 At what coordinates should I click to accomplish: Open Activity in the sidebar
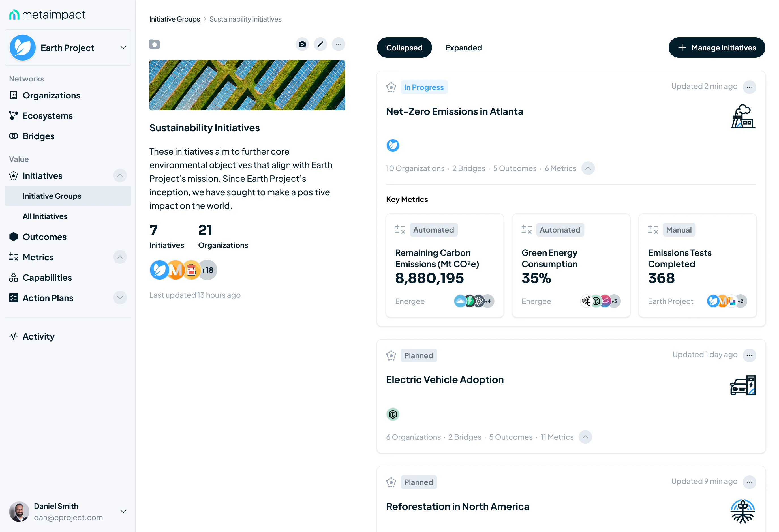tap(38, 336)
